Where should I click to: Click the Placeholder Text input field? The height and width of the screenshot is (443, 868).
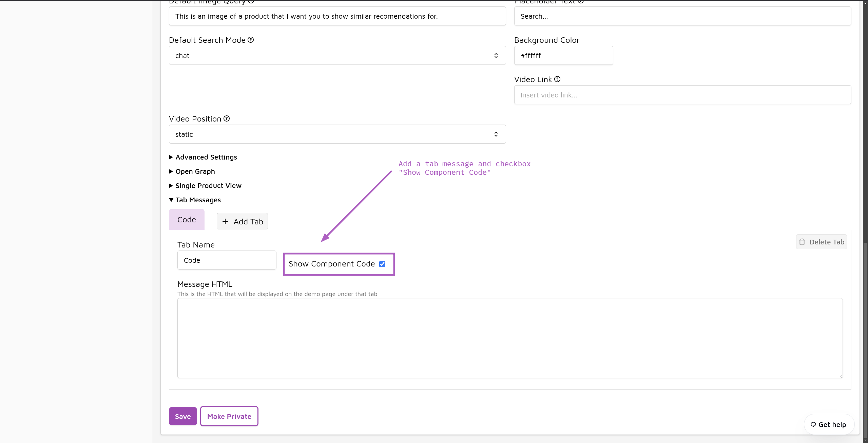682,16
